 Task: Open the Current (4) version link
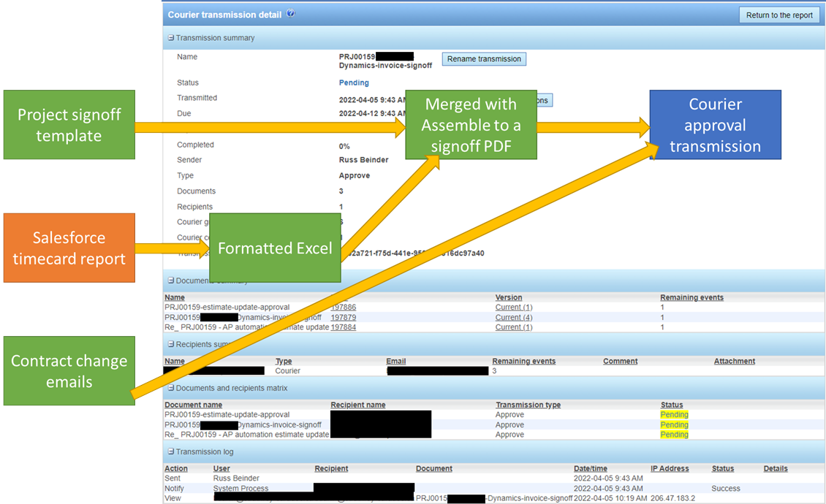click(514, 318)
